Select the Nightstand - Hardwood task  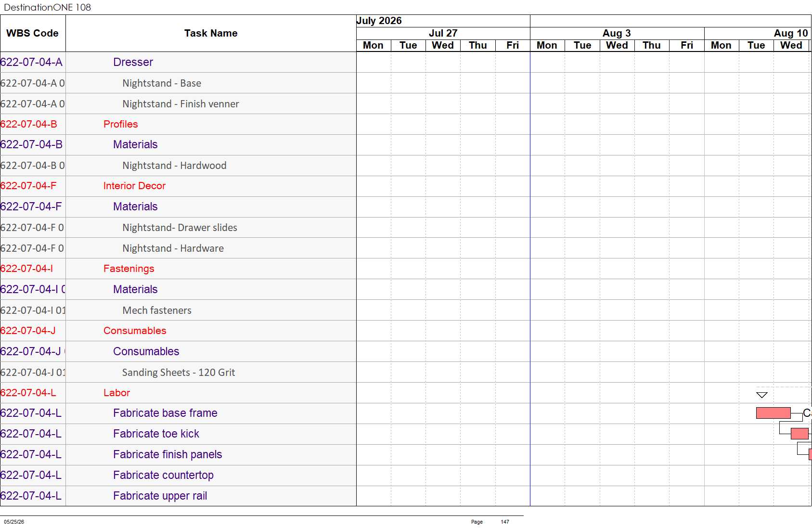tap(174, 166)
